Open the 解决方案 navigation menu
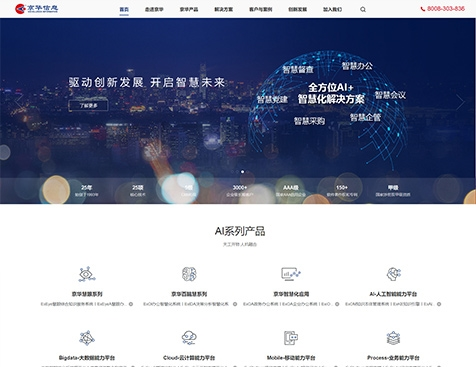 click(x=224, y=9)
